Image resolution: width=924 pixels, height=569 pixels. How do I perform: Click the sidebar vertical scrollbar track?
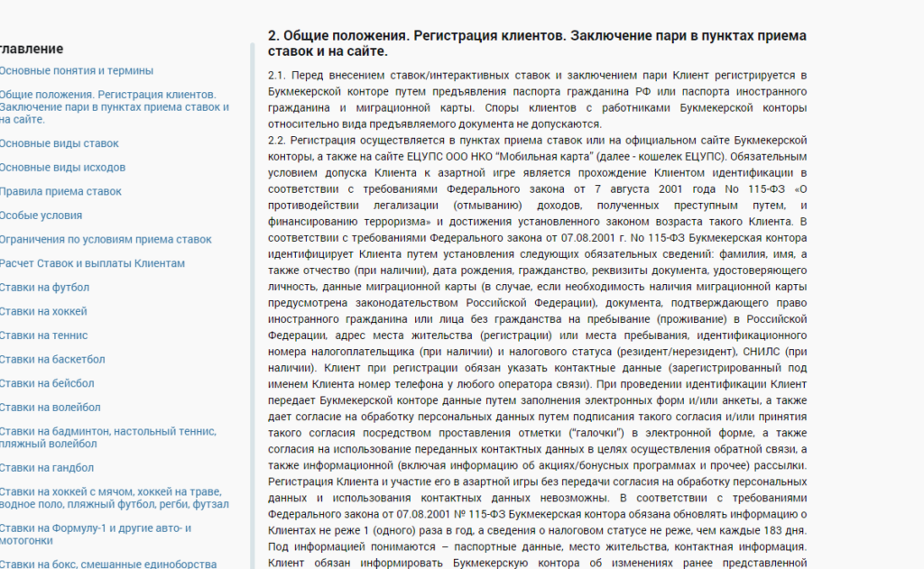(x=253, y=306)
